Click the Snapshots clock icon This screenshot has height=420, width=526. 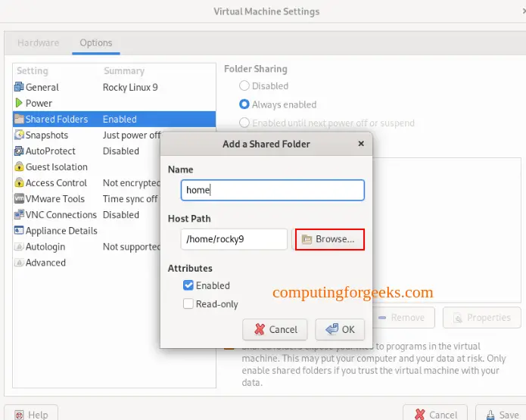(x=19, y=135)
